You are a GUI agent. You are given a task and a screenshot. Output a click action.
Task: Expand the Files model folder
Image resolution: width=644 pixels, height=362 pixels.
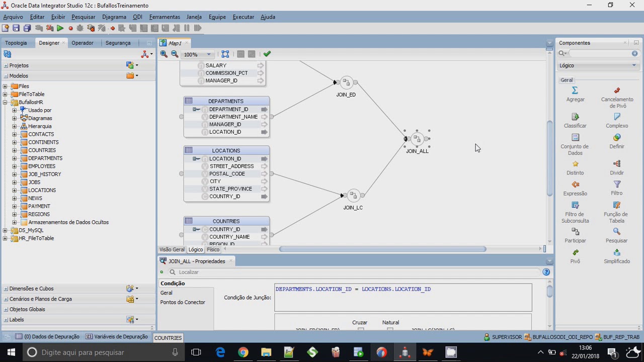5,86
